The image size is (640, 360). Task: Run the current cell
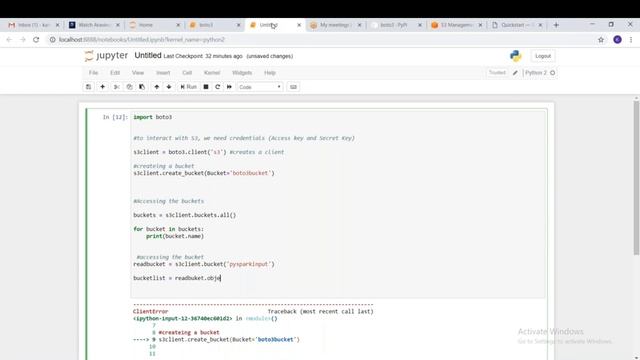tap(189, 87)
